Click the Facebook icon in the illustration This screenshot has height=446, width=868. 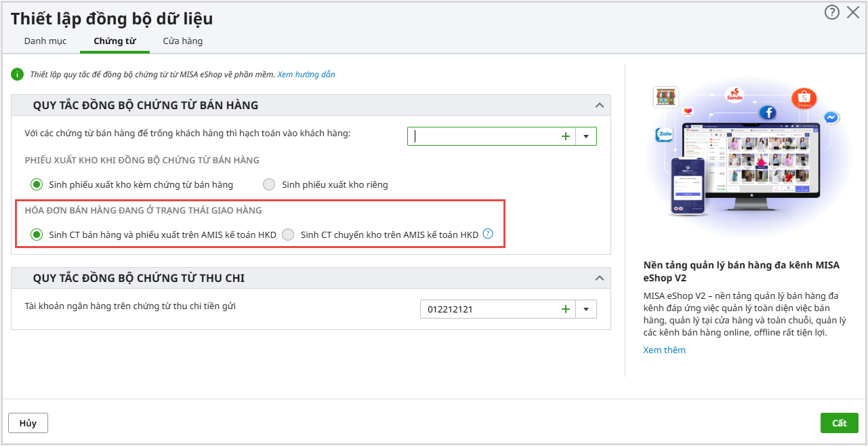[768, 113]
